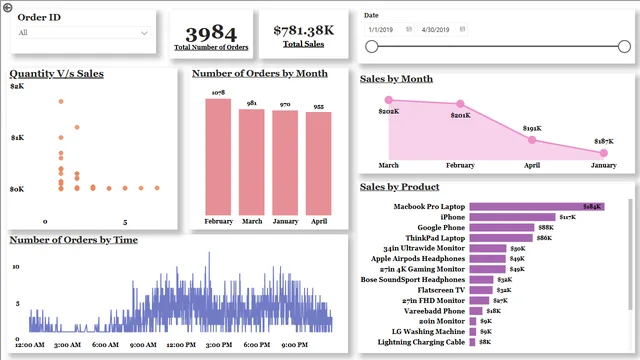Select the April $191K data point

pos(532,140)
